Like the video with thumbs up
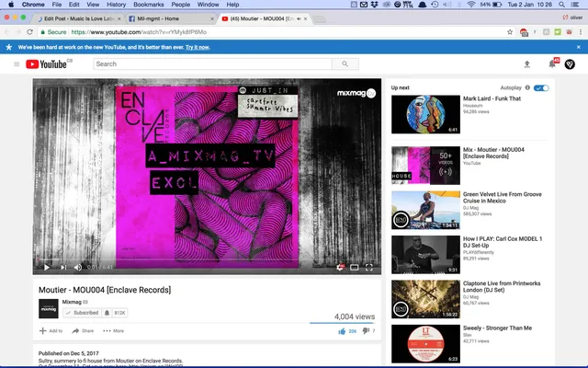588x368 pixels. (x=342, y=331)
